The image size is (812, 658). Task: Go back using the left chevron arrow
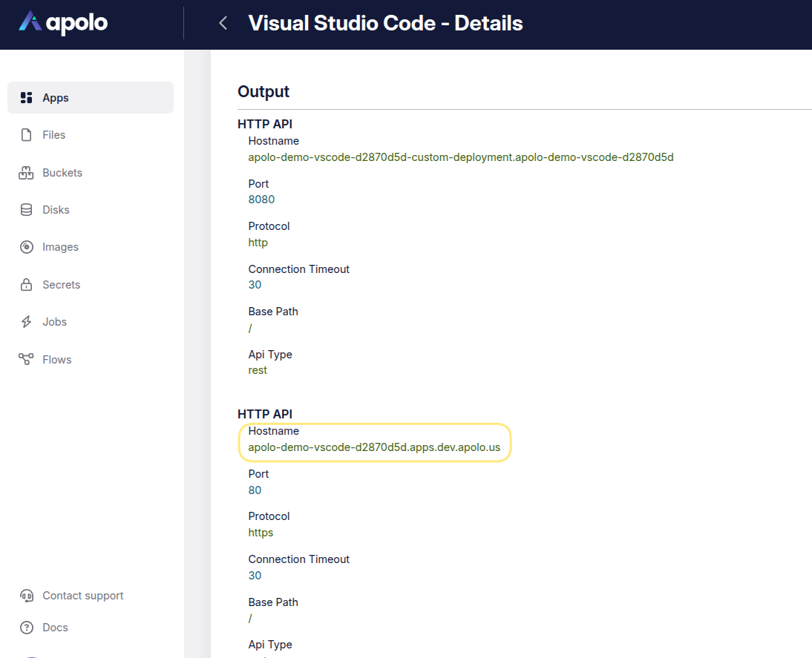point(223,23)
